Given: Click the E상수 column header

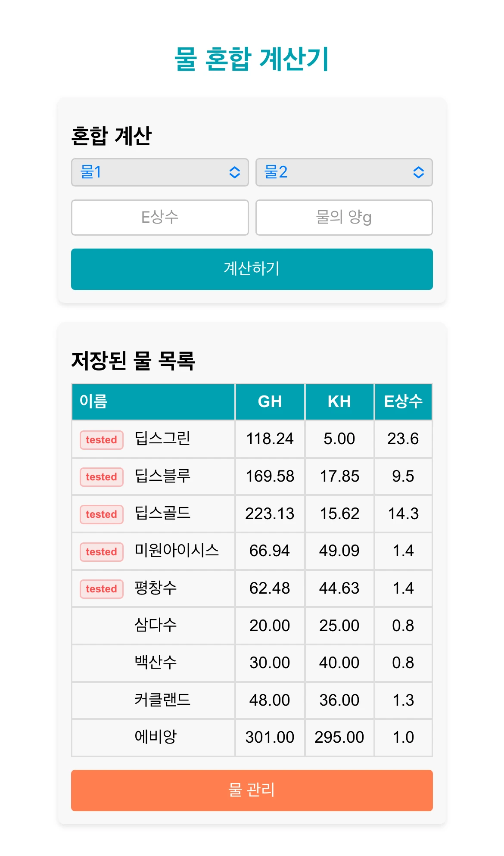Looking at the screenshot, I should click(403, 402).
